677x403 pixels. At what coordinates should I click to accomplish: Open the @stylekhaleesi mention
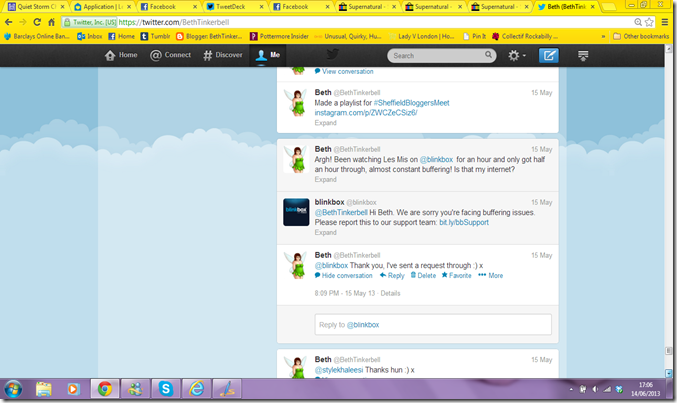pos(338,370)
